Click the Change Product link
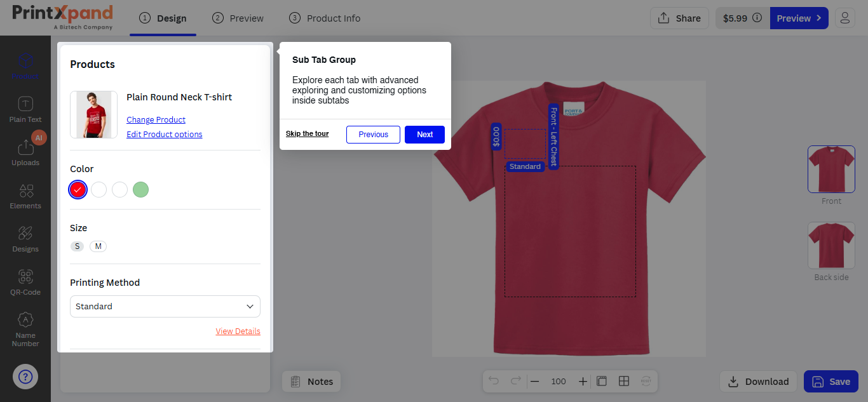 pos(156,119)
